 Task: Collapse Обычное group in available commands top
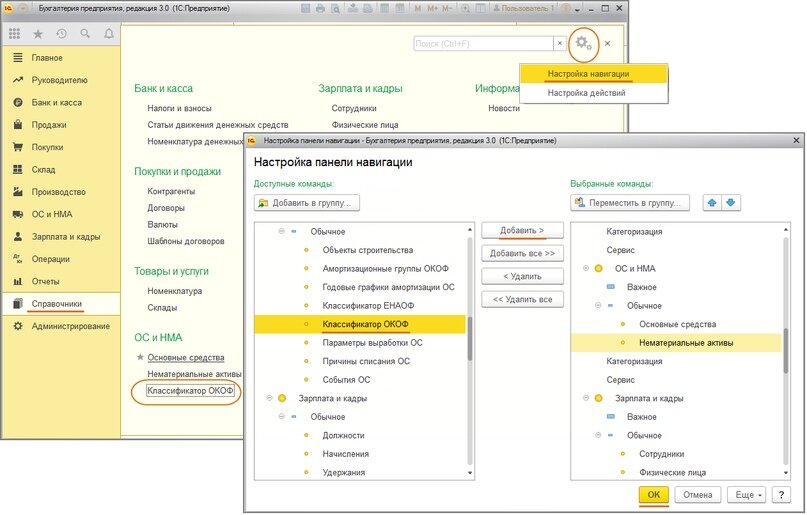282,232
